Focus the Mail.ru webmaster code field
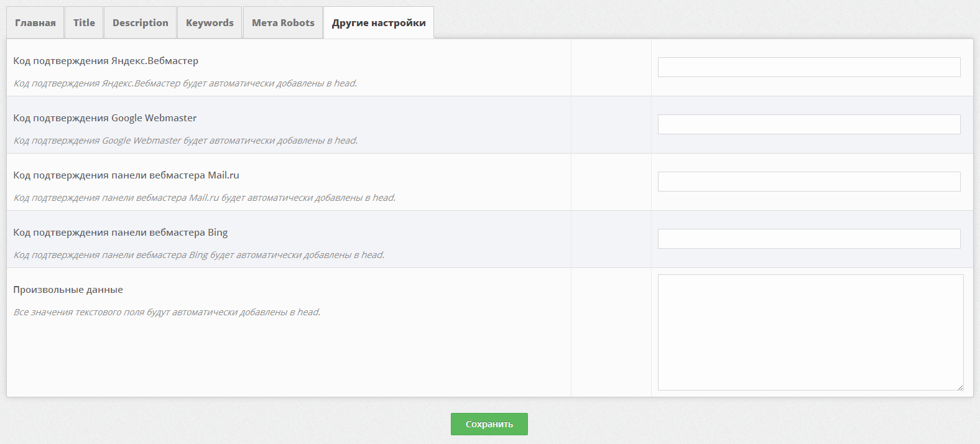The image size is (980, 444). [x=808, y=182]
